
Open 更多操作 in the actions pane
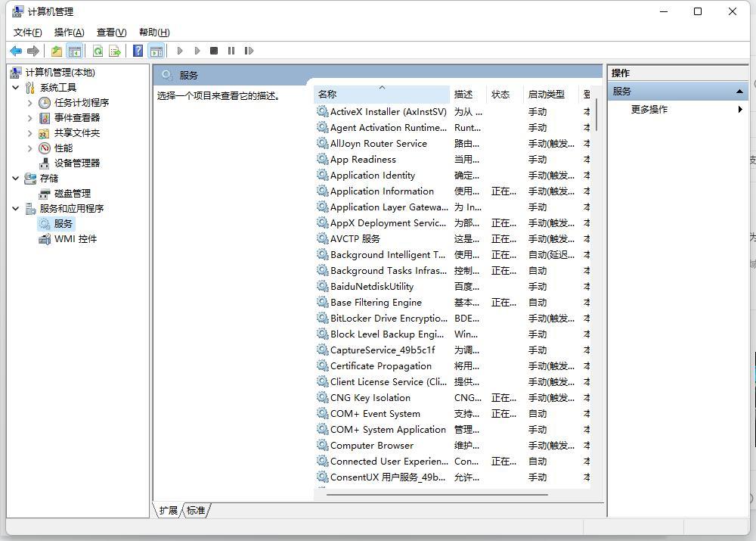[649, 110]
